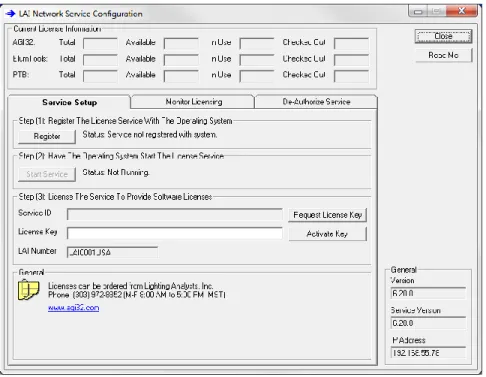Click the Activate Key button
This screenshot has height=377, width=486.
pos(328,234)
